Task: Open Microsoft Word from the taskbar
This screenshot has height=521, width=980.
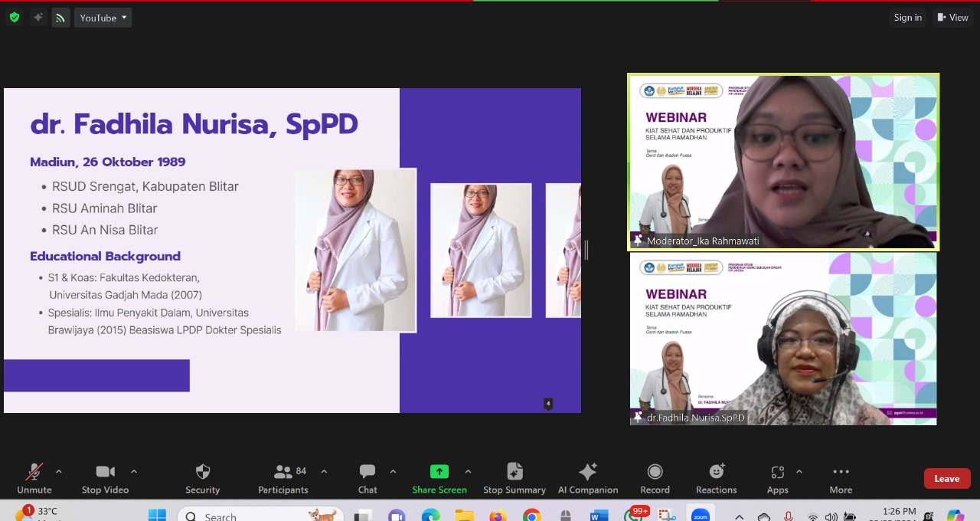Action: pyautogui.click(x=599, y=516)
